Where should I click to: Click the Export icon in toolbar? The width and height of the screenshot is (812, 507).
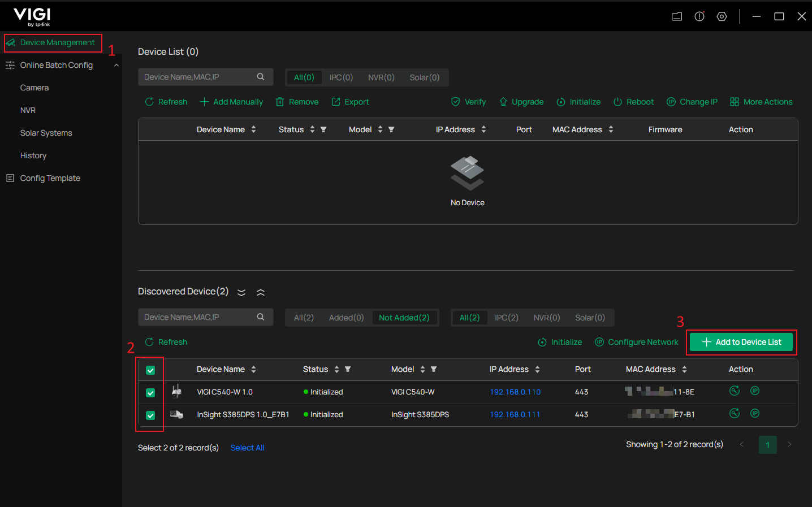tap(336, 102)
